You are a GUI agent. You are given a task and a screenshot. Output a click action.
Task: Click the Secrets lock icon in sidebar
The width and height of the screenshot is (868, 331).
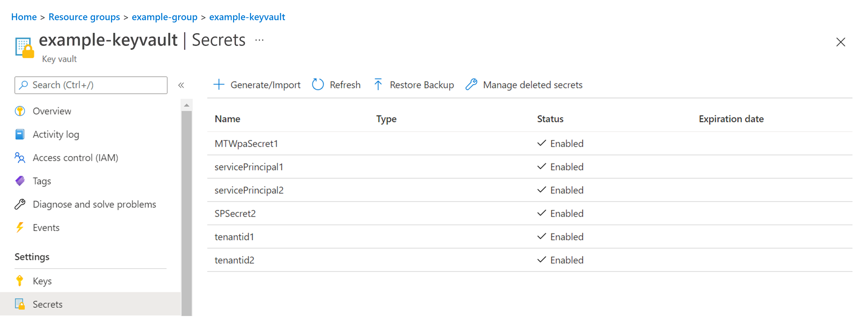click(x=20, y=304)
